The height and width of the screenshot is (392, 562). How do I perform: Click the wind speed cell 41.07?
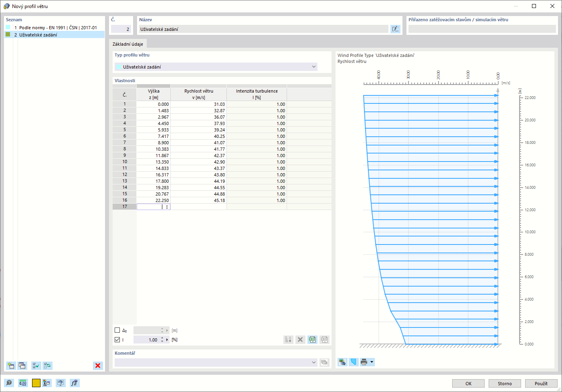click(198, 143)
